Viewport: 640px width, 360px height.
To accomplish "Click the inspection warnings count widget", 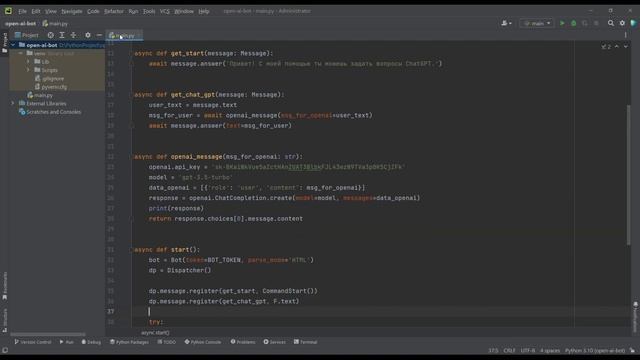I will click(606, 47).
